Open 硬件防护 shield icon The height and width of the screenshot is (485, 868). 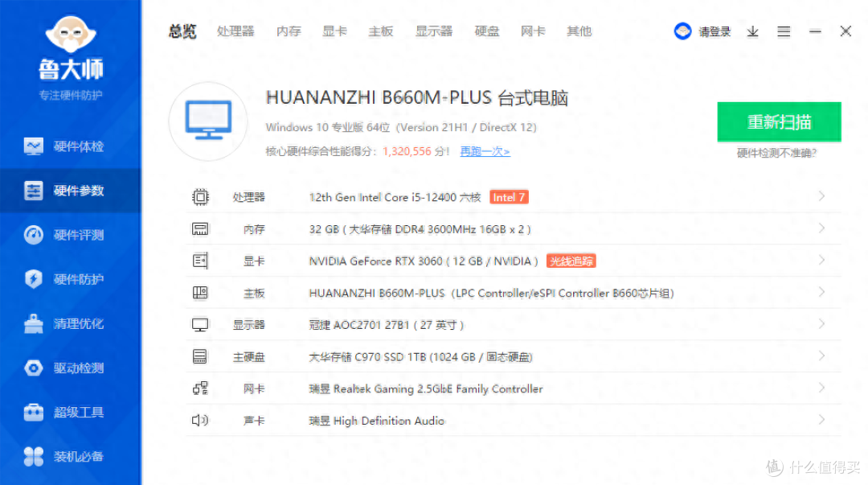point(33,279)
